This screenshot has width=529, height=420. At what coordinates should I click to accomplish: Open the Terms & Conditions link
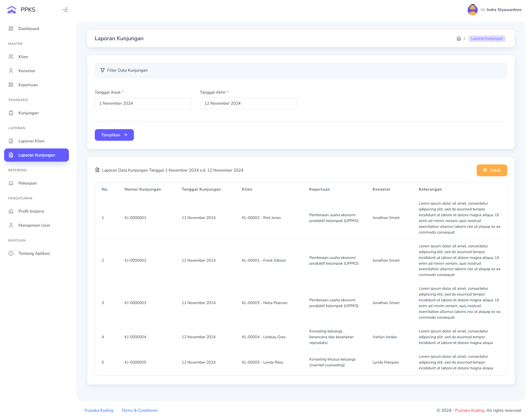[x=139, y=410]
